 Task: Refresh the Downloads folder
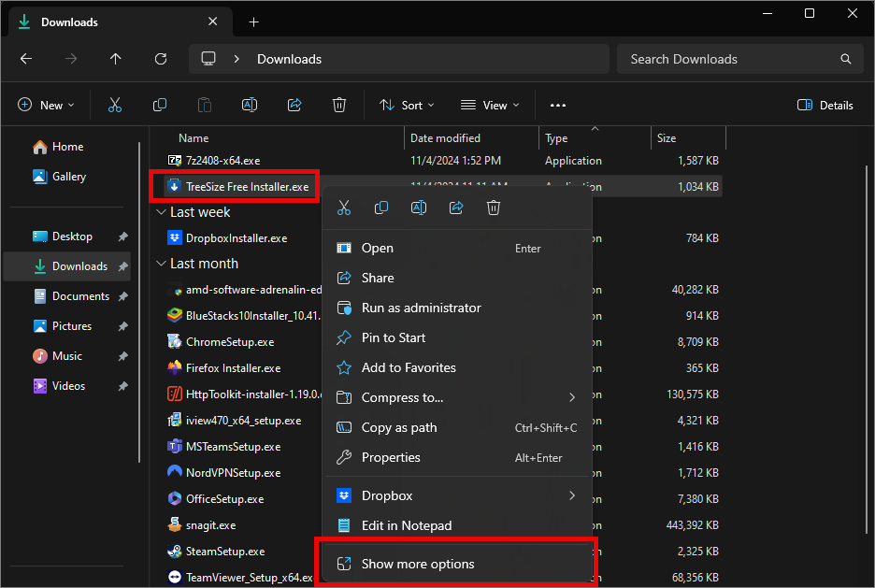click(x=161, y=59)
